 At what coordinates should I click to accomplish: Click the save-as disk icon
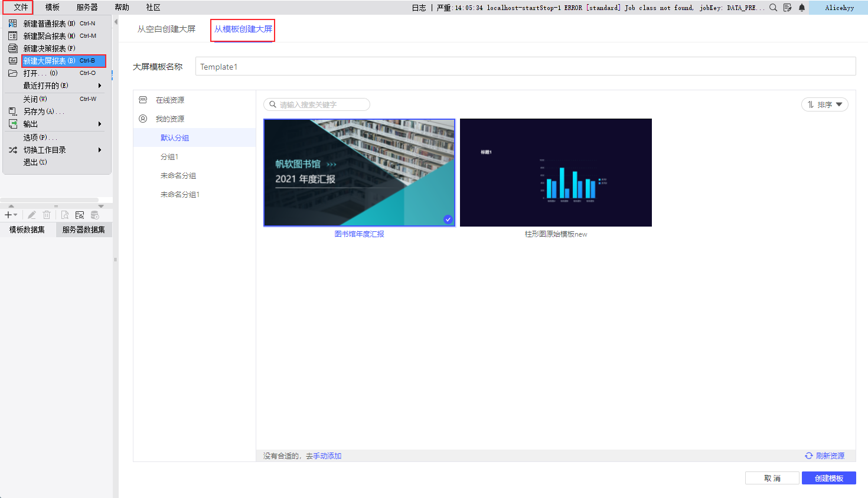point(12,112)
